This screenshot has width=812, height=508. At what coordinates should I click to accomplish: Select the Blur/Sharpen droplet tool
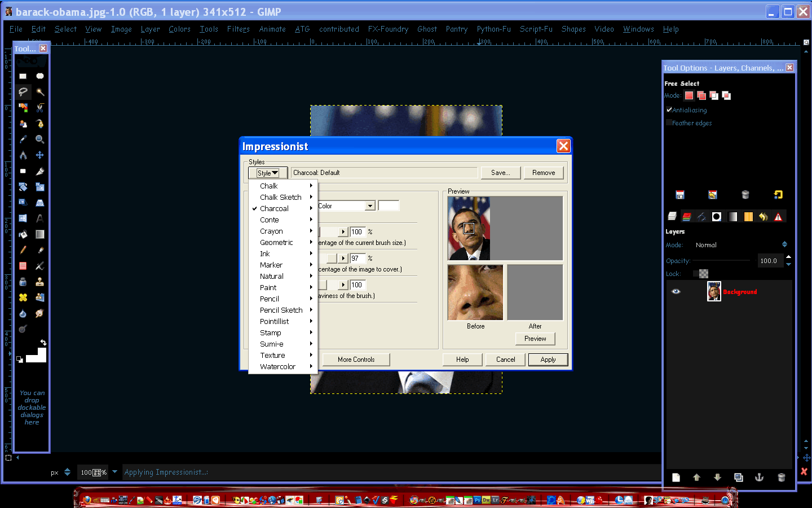(23, 313)
